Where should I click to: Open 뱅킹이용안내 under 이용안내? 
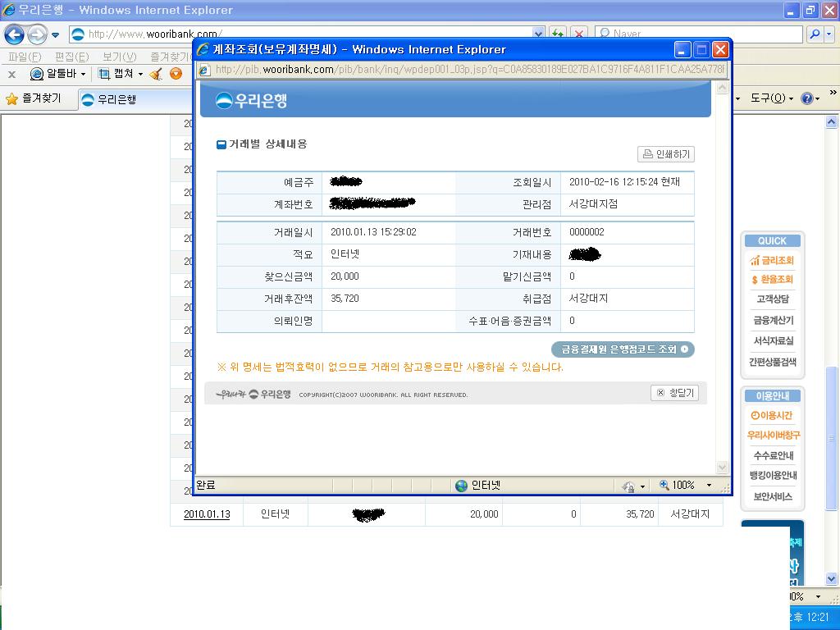(773, 475)
